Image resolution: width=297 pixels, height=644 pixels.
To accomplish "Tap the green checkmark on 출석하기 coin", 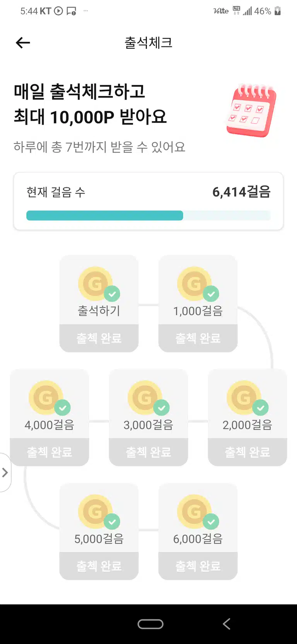I will pyautogui.click(x=112, y=294).
